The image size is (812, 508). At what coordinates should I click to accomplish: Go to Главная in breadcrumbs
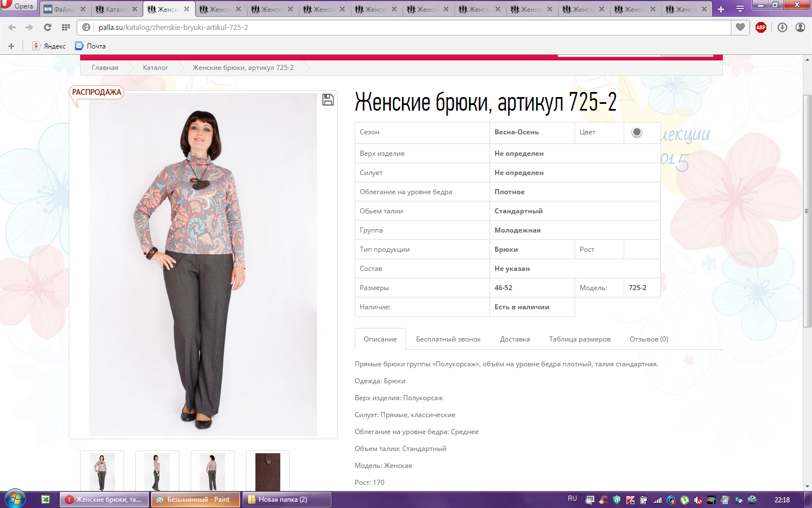point(105,68)
